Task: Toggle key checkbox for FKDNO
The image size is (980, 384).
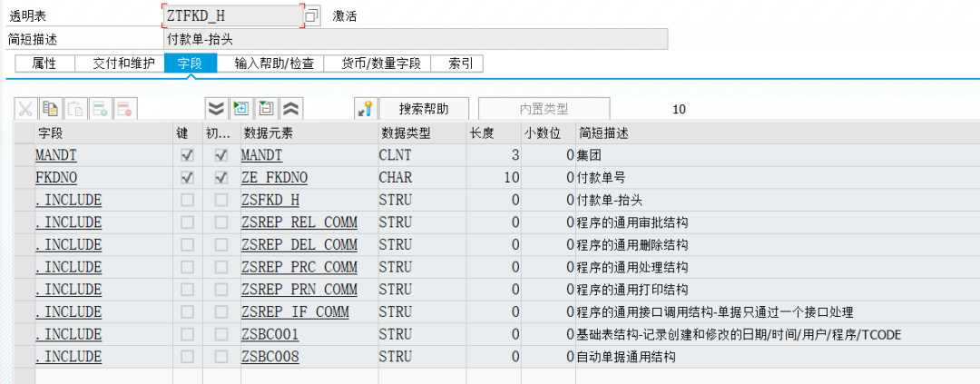Action: [187, 178]
